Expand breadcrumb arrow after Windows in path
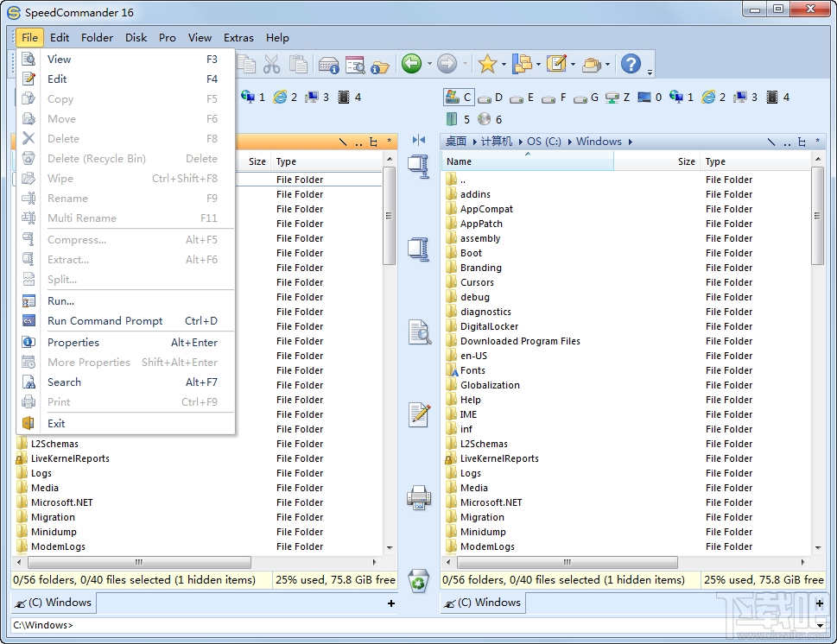The image size is (837, 644). pyautogui.click(x=631, y=142)
